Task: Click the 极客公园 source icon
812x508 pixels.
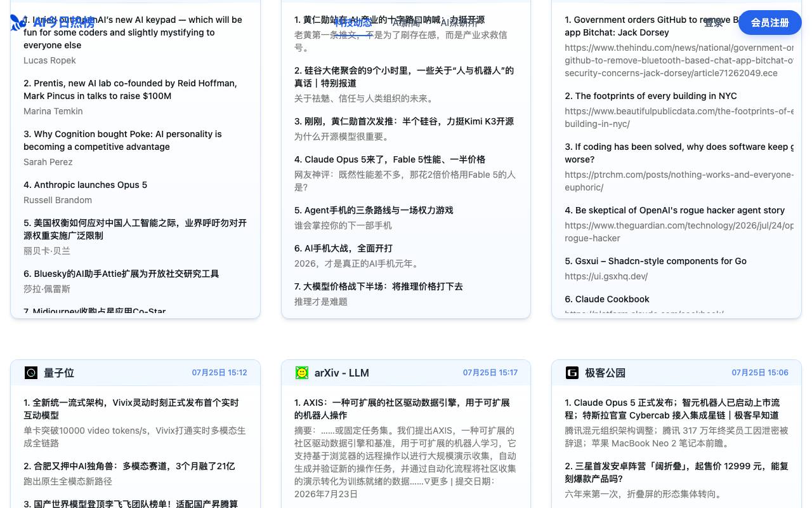Action: [x=572, y=373]
